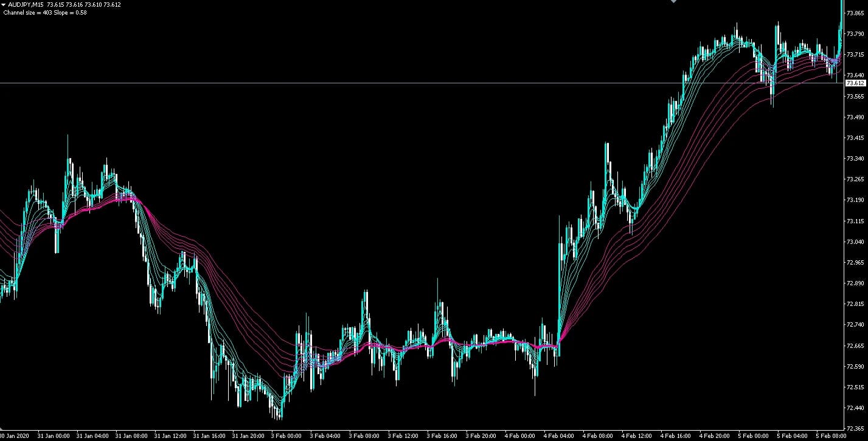Click the Channel size and Slope text

click(45, 12)
